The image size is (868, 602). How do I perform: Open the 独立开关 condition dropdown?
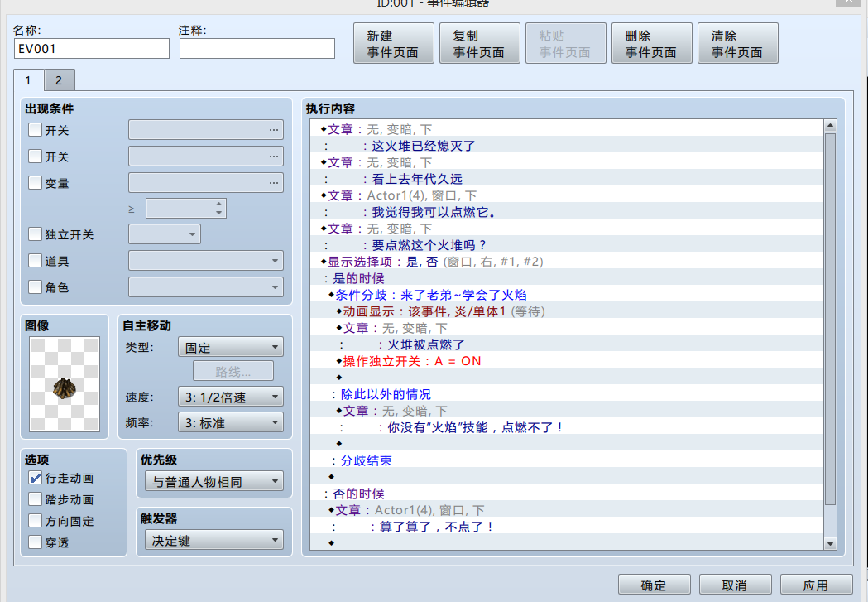[165, 234]
